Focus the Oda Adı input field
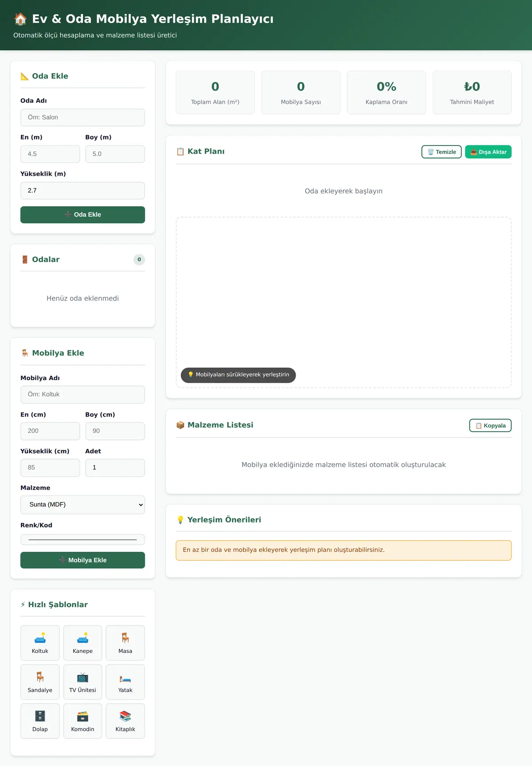 [82, 118]
